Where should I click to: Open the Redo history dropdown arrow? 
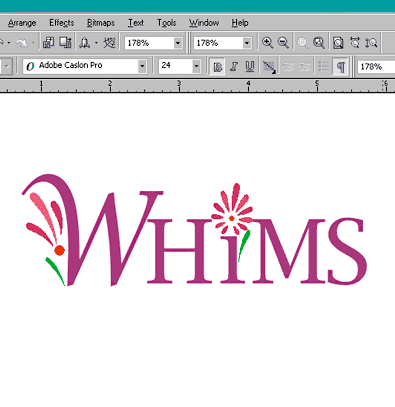33,43
